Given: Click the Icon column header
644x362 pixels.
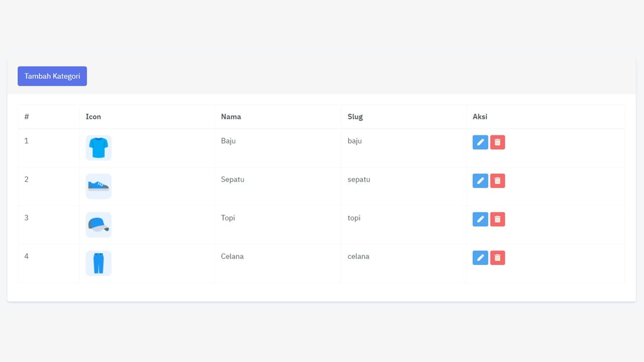Looking at the screenshot, I should [x=93, y=117].
